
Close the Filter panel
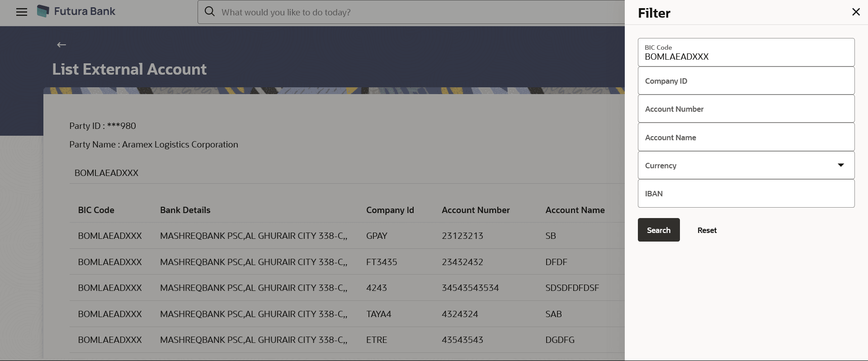(856, 12)
